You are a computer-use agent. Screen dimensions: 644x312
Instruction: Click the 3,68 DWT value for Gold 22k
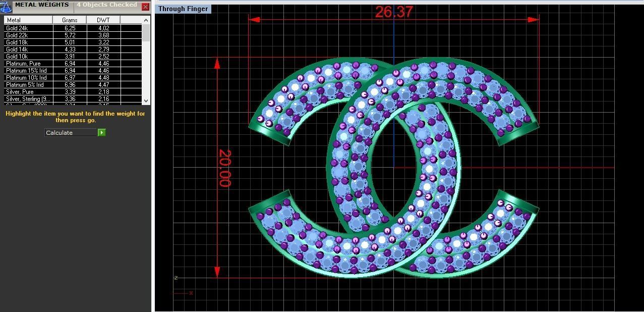103,35
